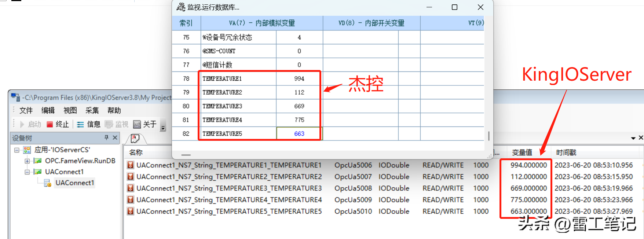Click the 变量值 column header
The height and width of the screenshot is (239, 644).
522,152
